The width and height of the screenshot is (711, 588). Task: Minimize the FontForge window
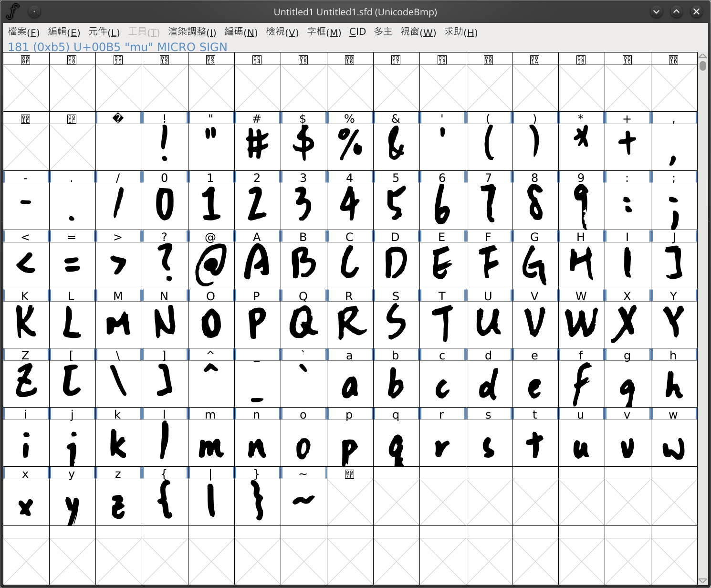[x=657, y=12]
